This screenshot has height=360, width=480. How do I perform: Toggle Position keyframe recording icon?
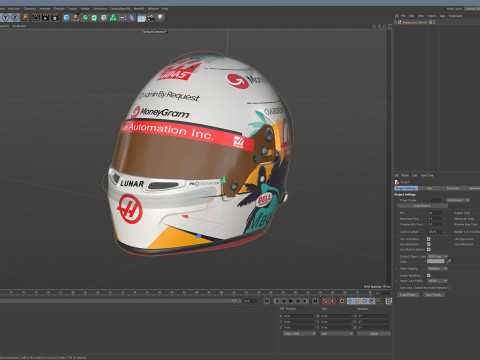pyautogui.click(x=350, y=301)
